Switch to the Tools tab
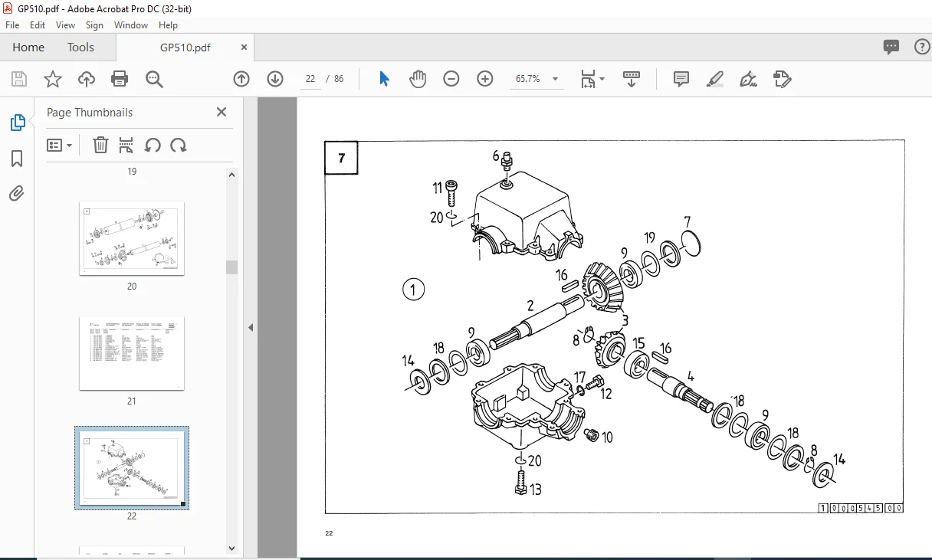932x560 pixels. 80,47
